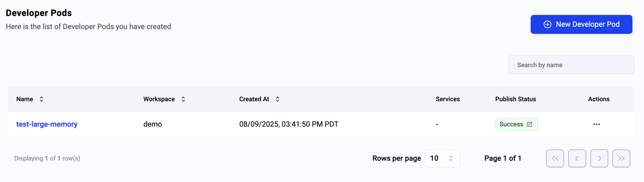Click the Displaying 1 of 1 row(s) text
644x182 pixels.
tap(47, 158)
